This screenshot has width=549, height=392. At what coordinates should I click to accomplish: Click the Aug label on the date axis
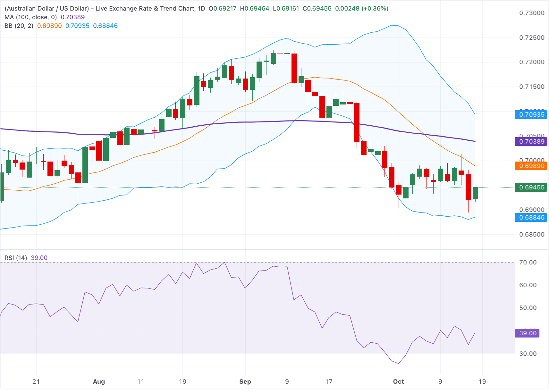point(99,381)
